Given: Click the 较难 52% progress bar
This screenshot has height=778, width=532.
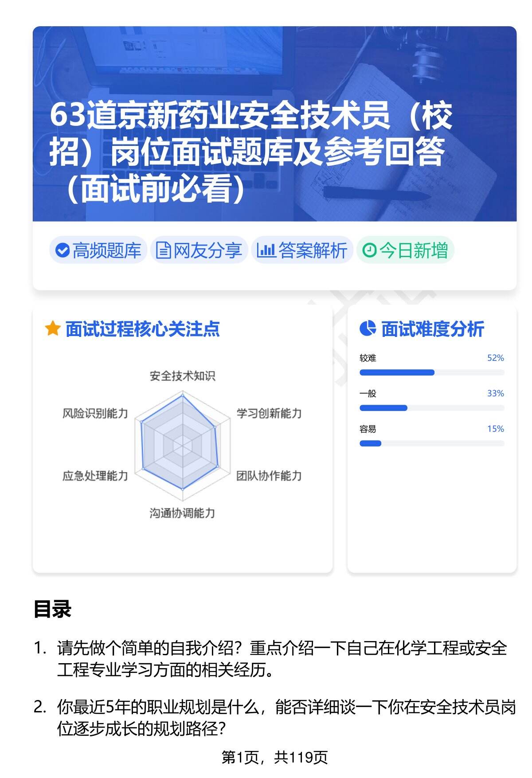Looking at the screenshot, I should click(x=431, y=372).
